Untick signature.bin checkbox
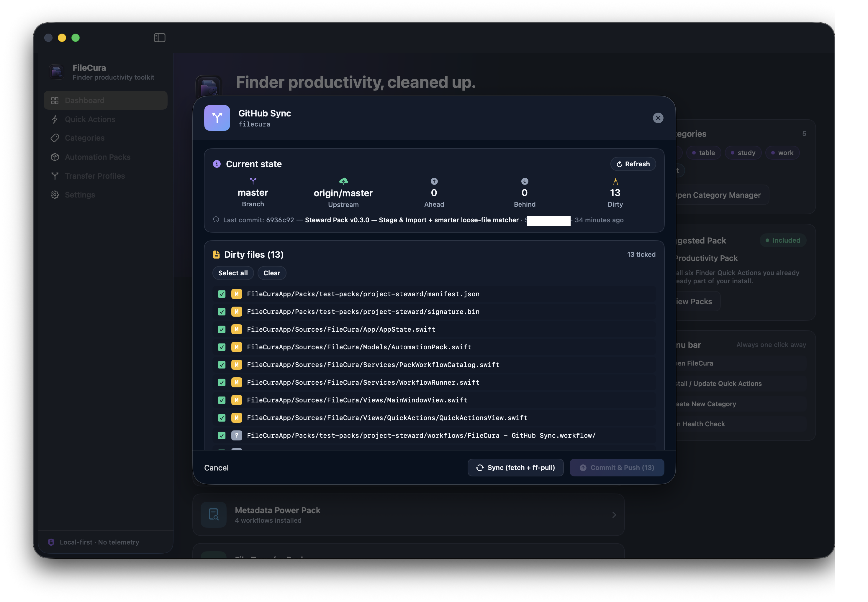868x602 pixels. click(222, 312)
